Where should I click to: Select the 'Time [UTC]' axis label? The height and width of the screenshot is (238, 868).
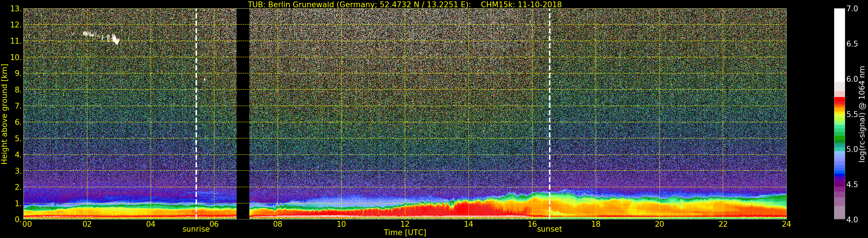405,233
